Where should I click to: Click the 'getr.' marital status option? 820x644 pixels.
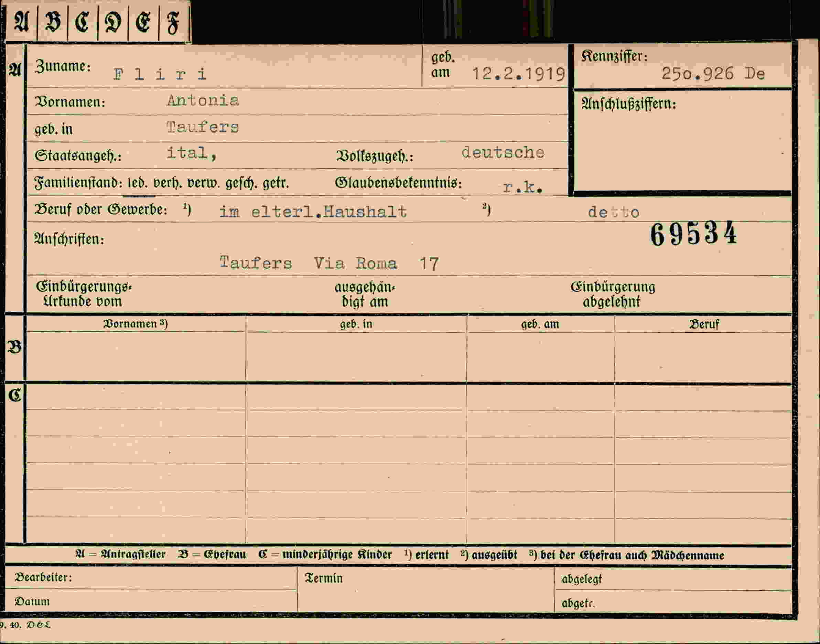click(x=276, y=184)
